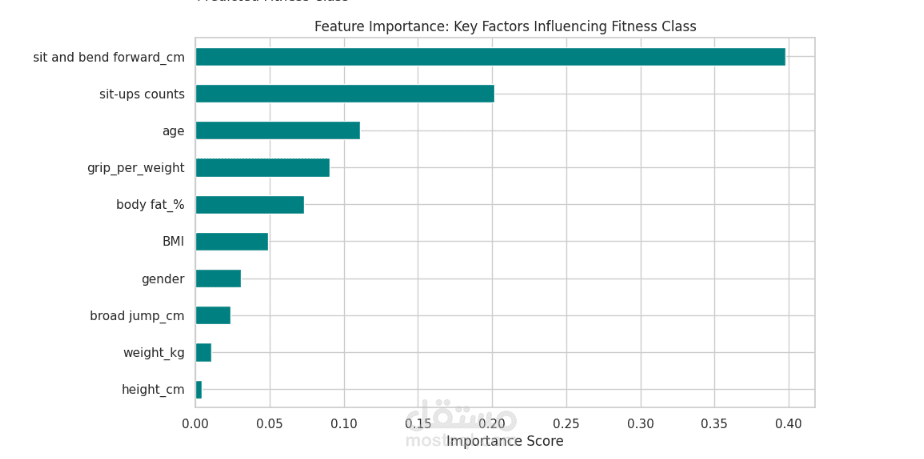Viewport: 924px width, 459px height.
Task: Select the age bar in chart
Action: [x=278, y=131]
